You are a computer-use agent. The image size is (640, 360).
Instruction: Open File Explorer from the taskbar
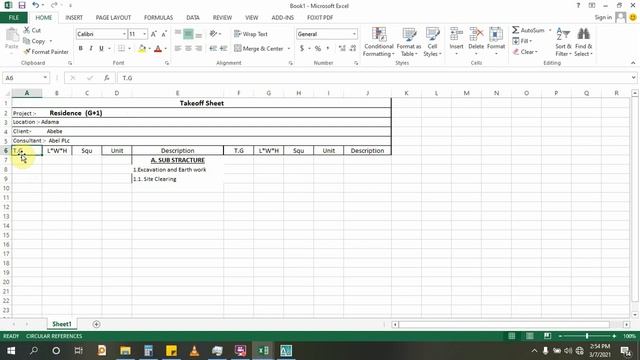click(x=125, y=351)
